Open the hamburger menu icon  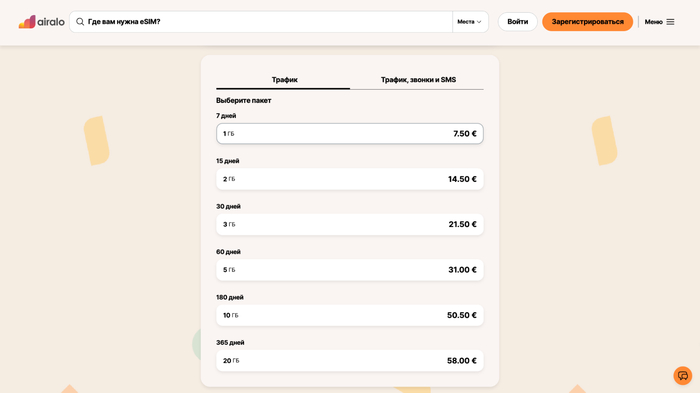670,22
